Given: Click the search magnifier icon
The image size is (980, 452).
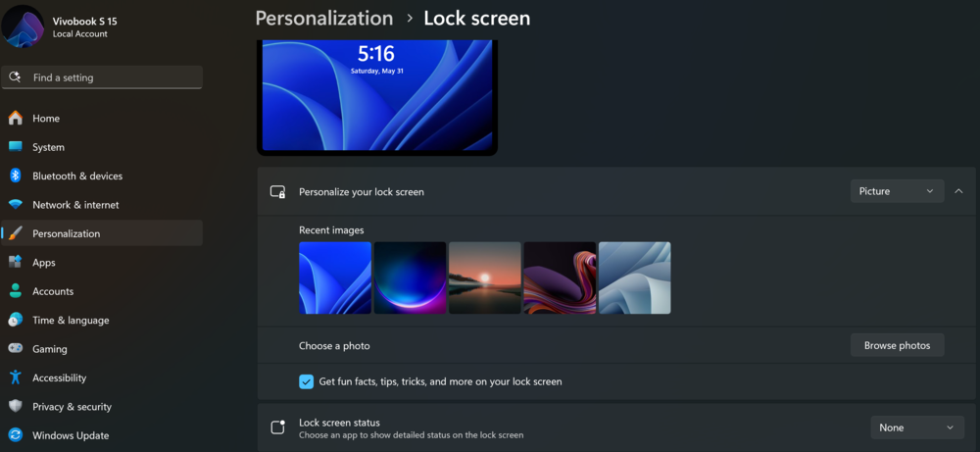Looking at the screenshot, I should pyautogui.click(x=15, y=77).
